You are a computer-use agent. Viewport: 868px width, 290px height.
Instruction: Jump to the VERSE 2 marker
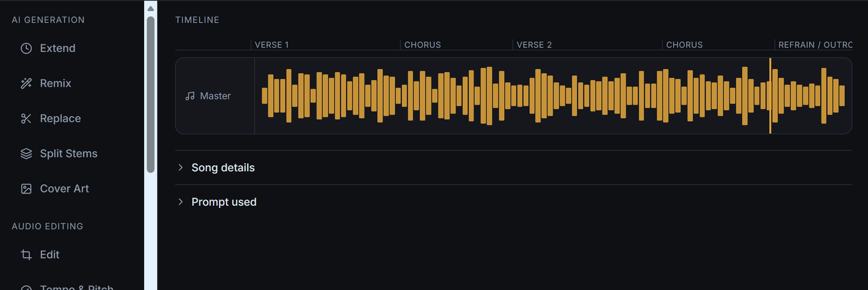(x=534, y=45)
